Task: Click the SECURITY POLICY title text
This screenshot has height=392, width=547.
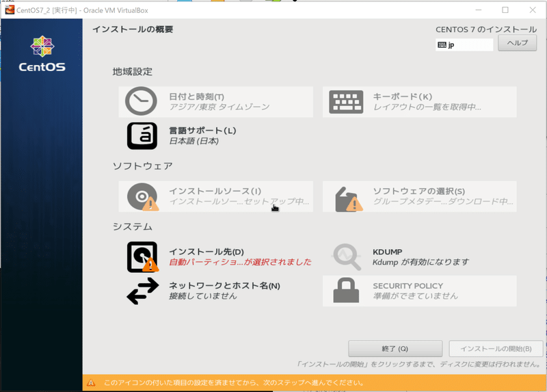Action: [408, 286]
